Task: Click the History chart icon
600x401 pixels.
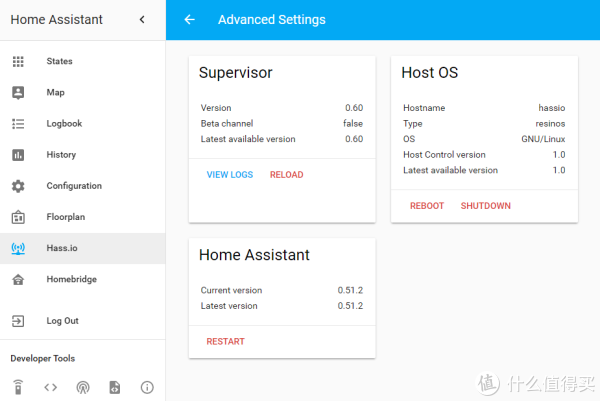Action: click(x=18, y=155)
